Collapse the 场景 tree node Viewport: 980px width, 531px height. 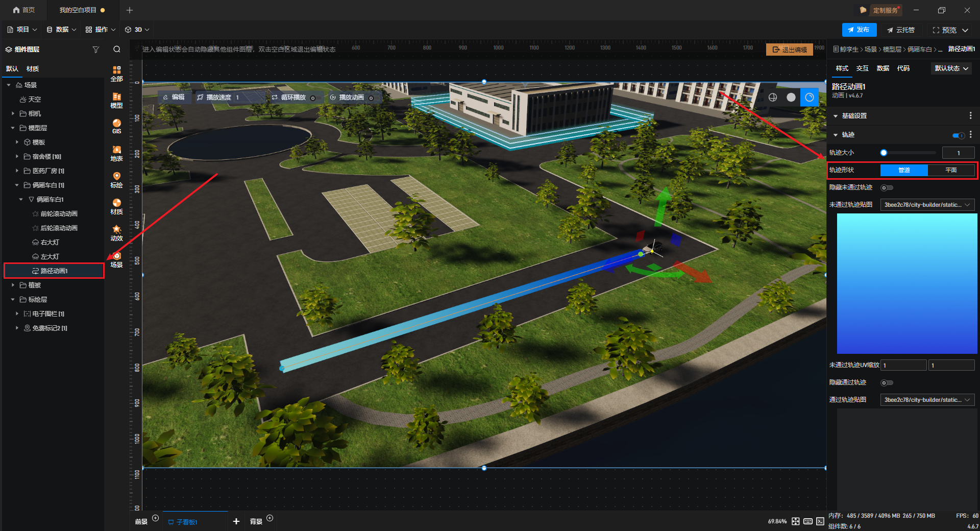pos(9,85)
